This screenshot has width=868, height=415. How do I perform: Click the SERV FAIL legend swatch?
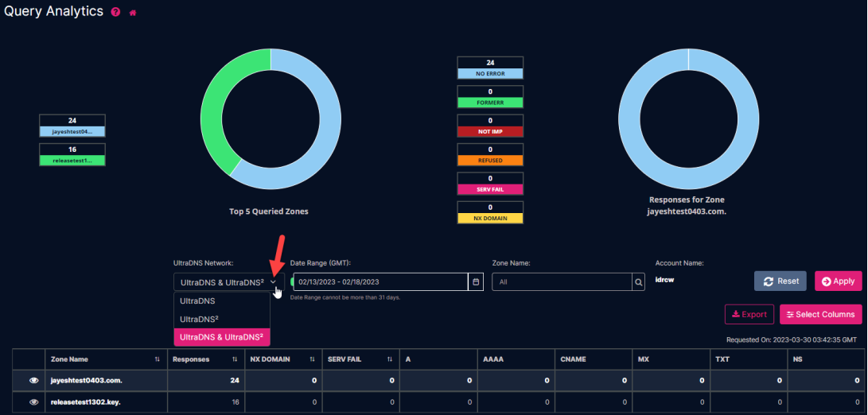(x=490, y=189)
